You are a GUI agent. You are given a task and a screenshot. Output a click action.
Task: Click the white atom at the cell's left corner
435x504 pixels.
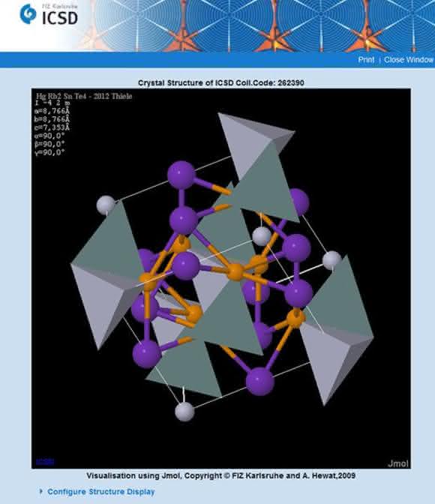[106, 205]
